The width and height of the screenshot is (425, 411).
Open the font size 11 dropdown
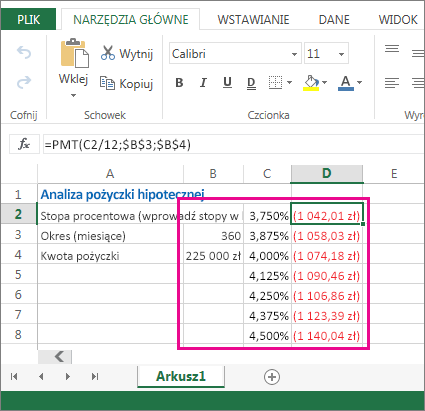[x=341, y=54]
